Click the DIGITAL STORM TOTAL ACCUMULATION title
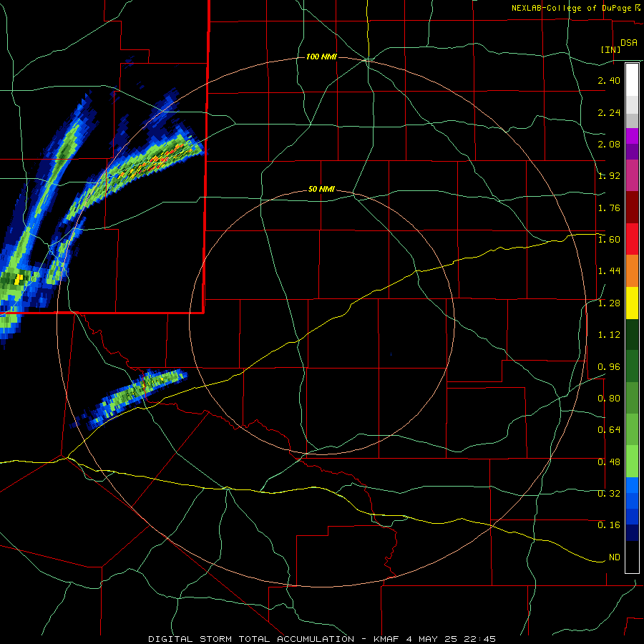 251,639
